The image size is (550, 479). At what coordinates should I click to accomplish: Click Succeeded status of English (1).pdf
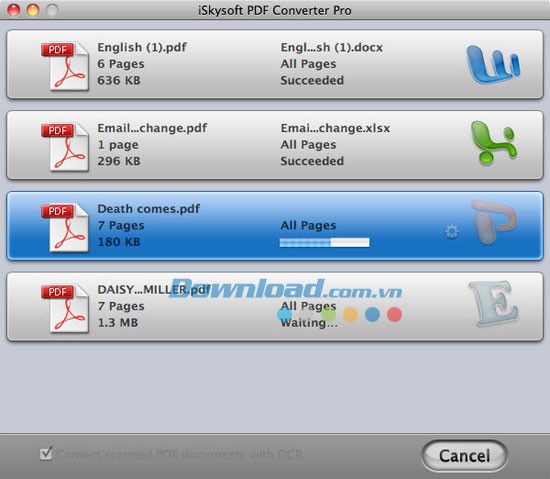(312, 80)
